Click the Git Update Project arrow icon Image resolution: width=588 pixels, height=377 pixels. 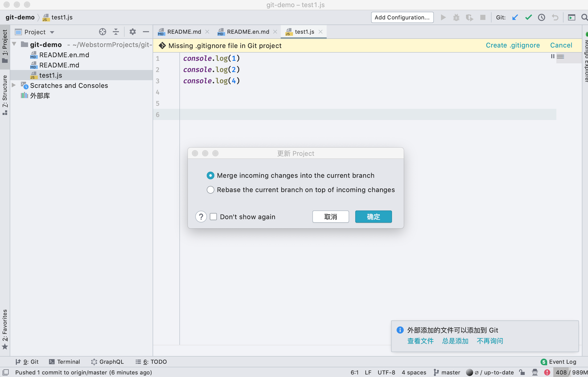515,17
